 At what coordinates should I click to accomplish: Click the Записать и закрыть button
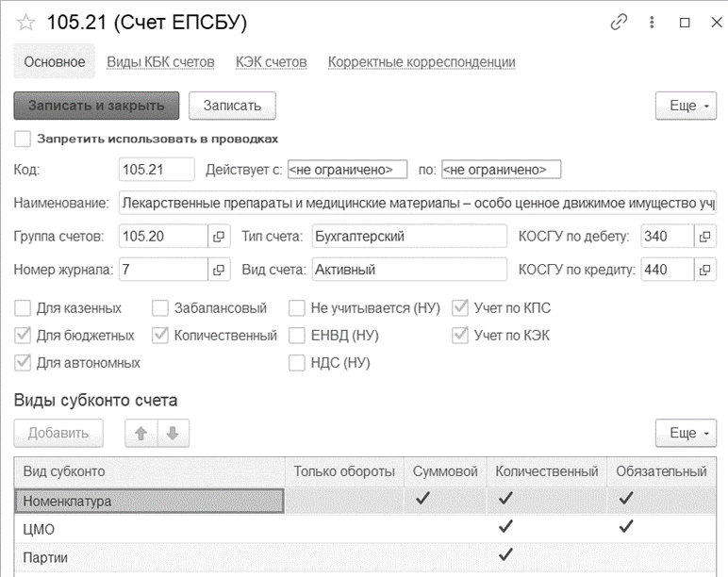click(x=96, y=106)
